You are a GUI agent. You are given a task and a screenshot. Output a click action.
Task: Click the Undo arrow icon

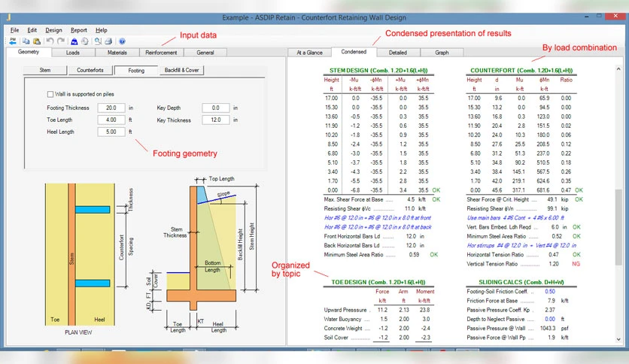point(50,41)
